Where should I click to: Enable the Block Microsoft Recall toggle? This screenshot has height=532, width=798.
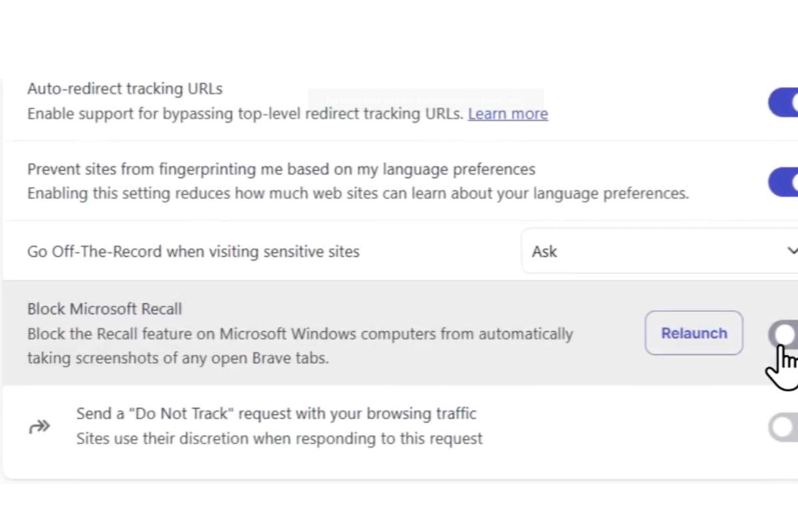tap(783, 334)
